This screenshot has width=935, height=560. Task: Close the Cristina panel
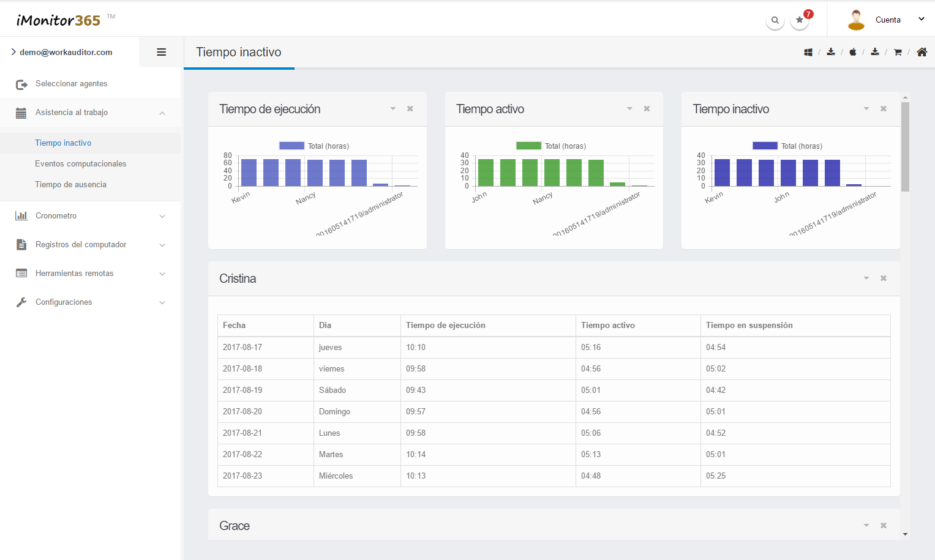[x=884, y=278]
